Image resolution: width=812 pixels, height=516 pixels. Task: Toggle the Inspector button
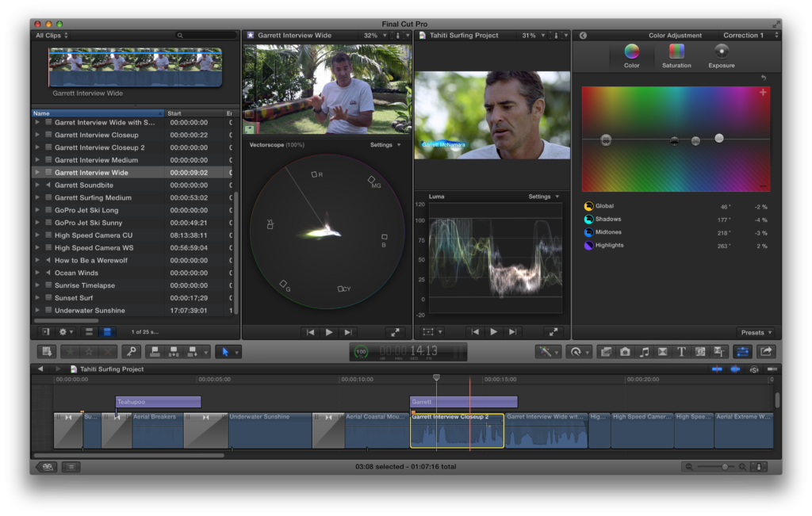(x=742, y=353)
